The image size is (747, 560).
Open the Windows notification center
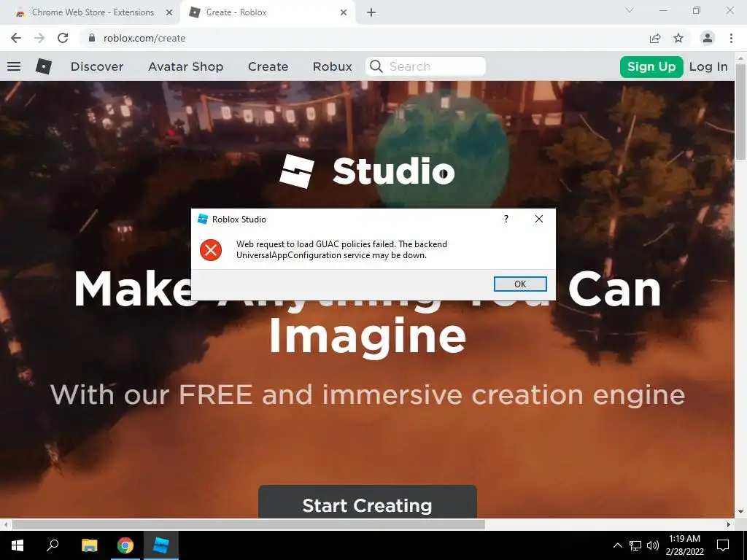tap(723, 545)
